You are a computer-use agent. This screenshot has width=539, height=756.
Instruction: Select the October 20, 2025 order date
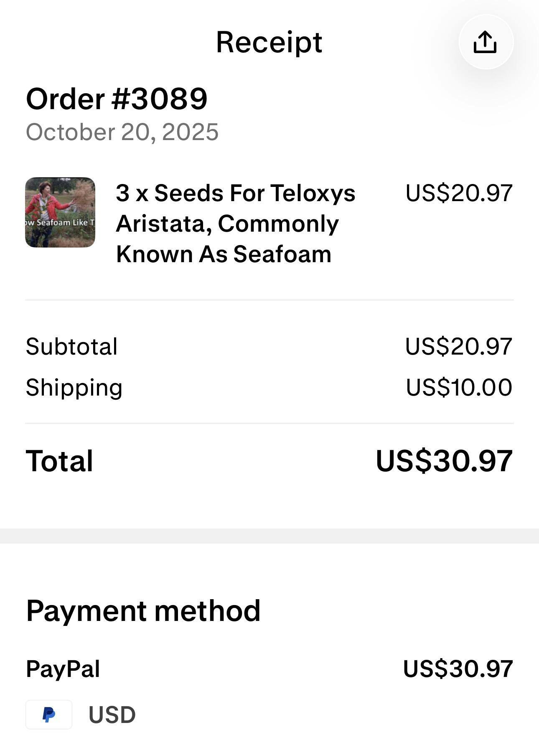coord(122,132)
